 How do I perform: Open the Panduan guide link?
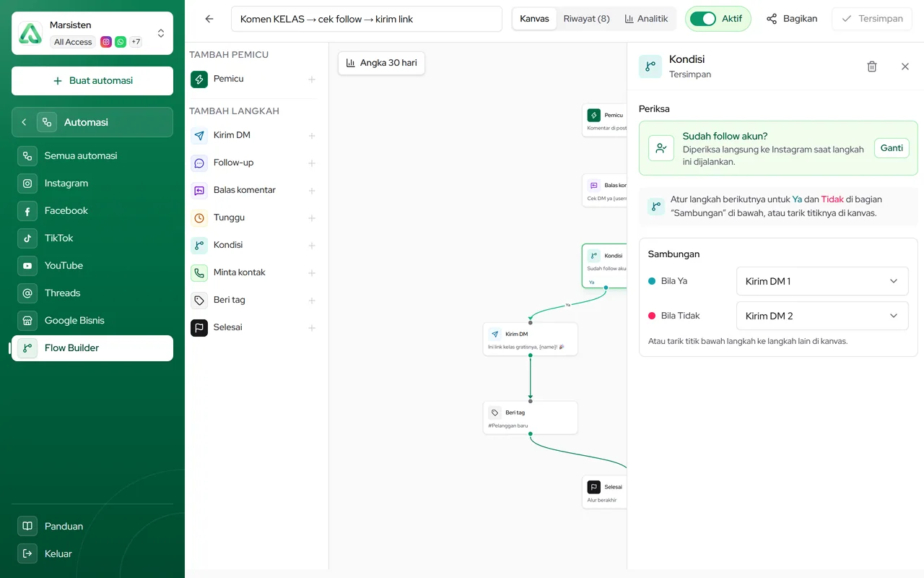[92, 527]
